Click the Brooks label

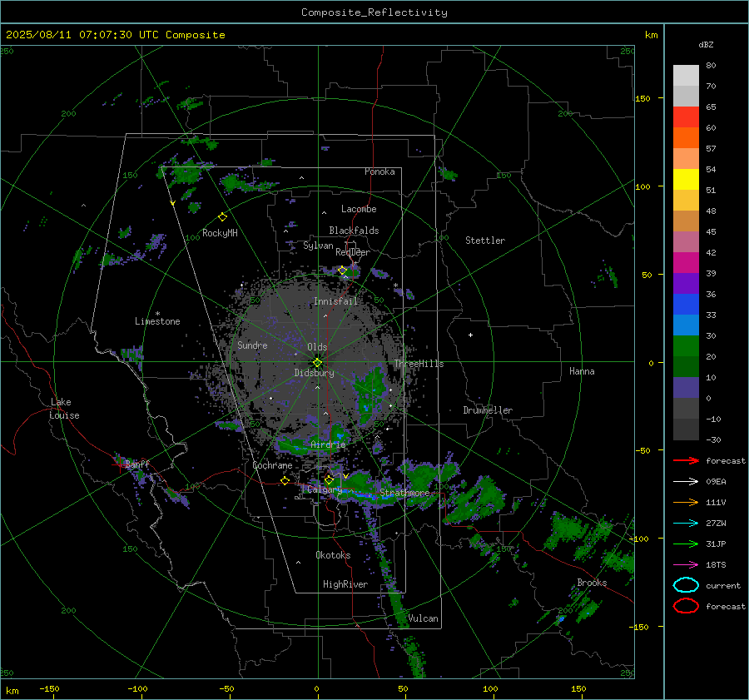[x=592, y=583]
